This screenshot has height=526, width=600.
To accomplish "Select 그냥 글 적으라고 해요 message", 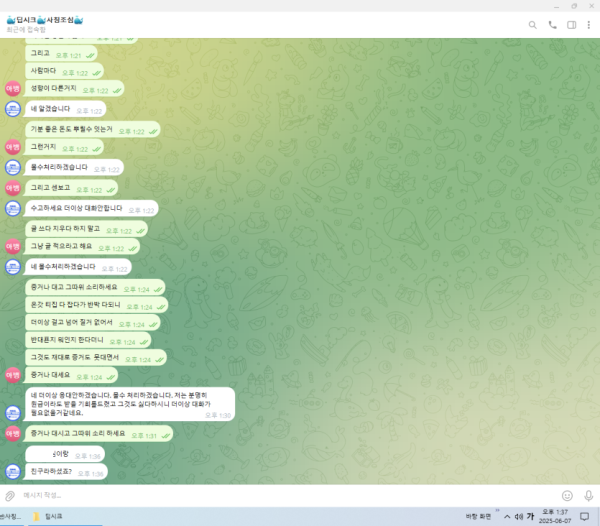I will tap(82, 246).
